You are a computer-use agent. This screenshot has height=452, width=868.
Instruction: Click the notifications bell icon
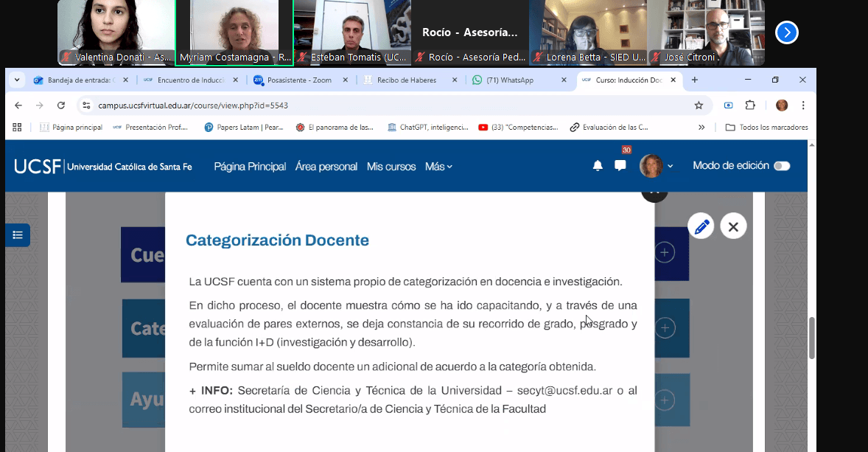[598, 166]
